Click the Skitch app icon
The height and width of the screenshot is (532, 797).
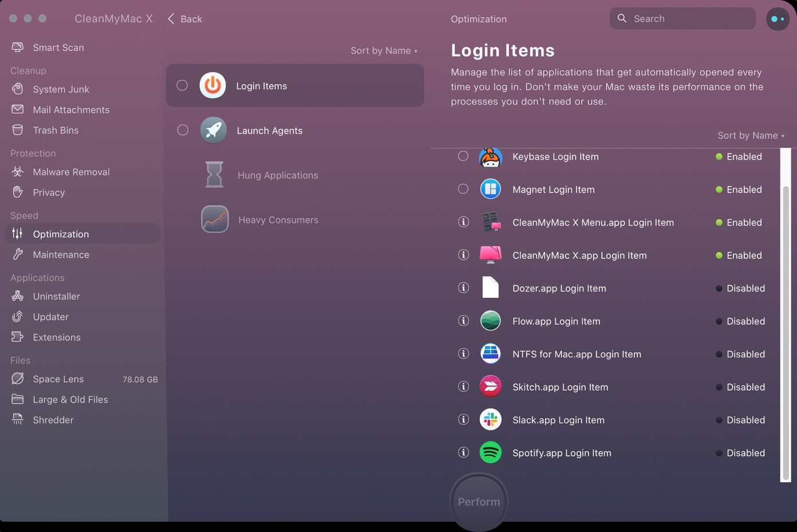click(x=490, y=387)
